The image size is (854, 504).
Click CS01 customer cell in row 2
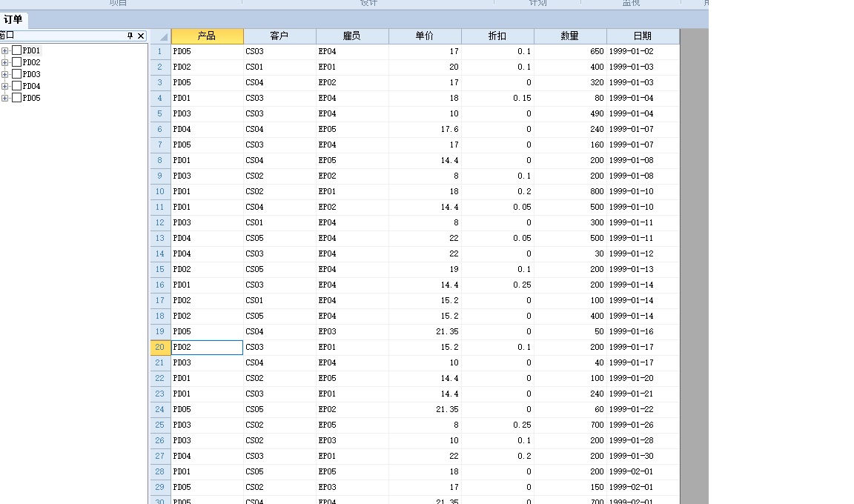click(279, 67)
